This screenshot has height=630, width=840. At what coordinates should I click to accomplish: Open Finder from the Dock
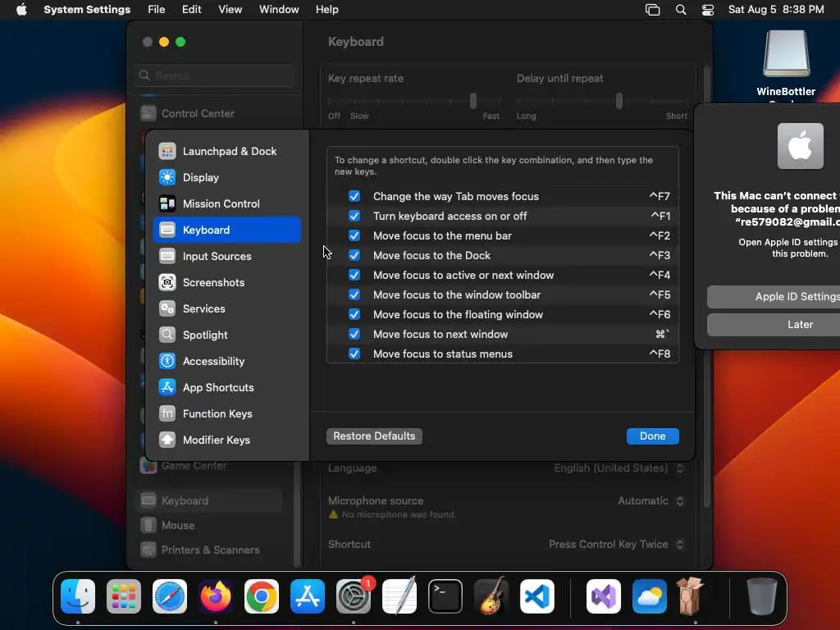78,596
